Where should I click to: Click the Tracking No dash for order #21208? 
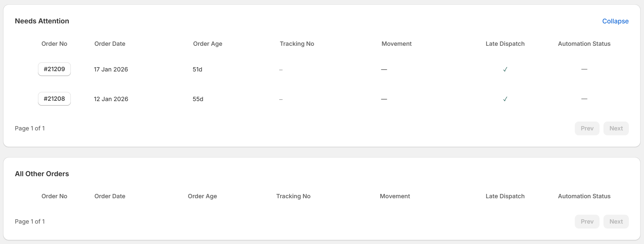coord(280,99)
